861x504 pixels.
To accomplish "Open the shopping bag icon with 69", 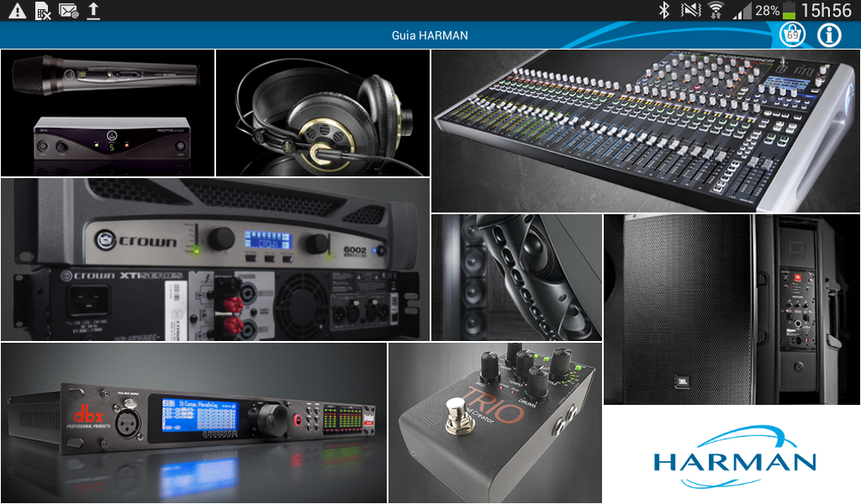I will [x=792, y=35].
